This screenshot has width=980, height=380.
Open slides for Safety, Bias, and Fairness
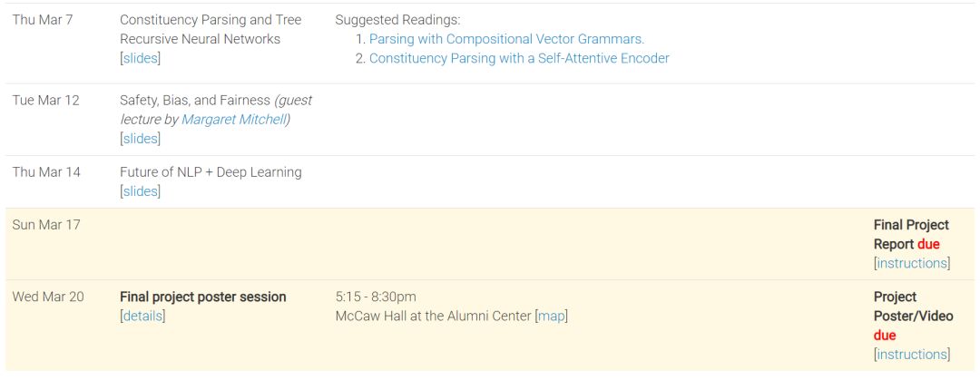141,139
